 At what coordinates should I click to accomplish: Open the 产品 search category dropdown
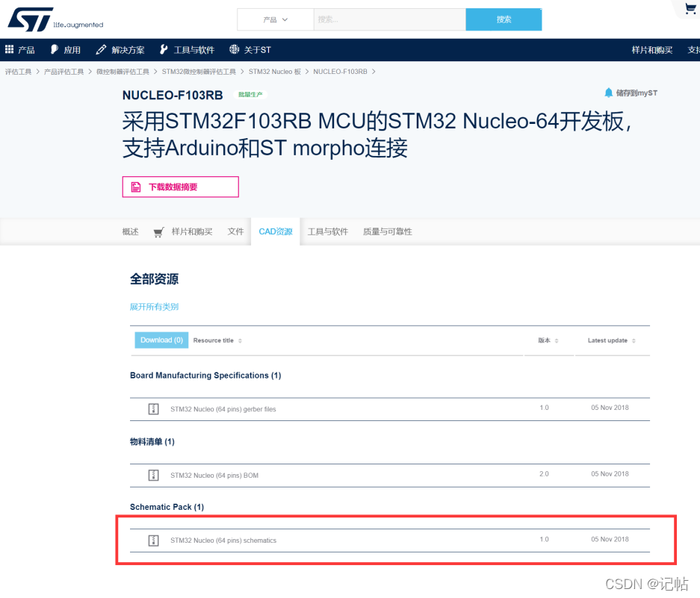(276, 19)
